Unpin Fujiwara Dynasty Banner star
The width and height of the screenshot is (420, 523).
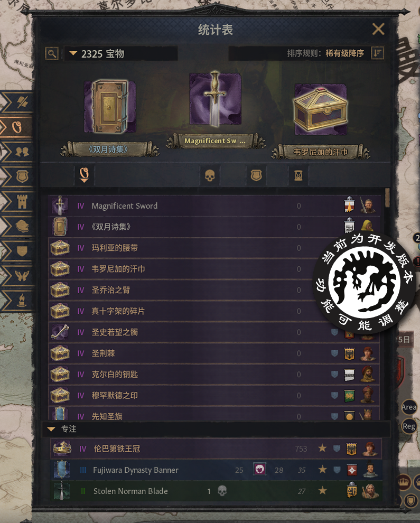tap(322, 470)
